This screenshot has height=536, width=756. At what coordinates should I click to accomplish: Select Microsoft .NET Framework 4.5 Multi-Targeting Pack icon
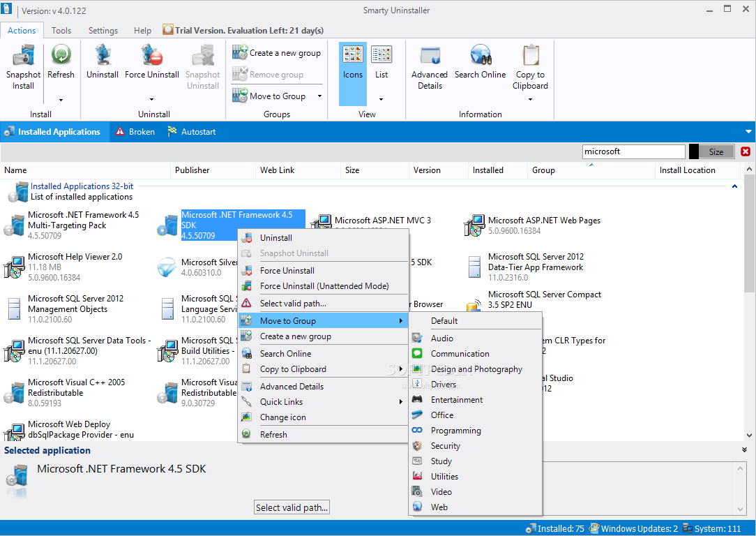point(14,225)
